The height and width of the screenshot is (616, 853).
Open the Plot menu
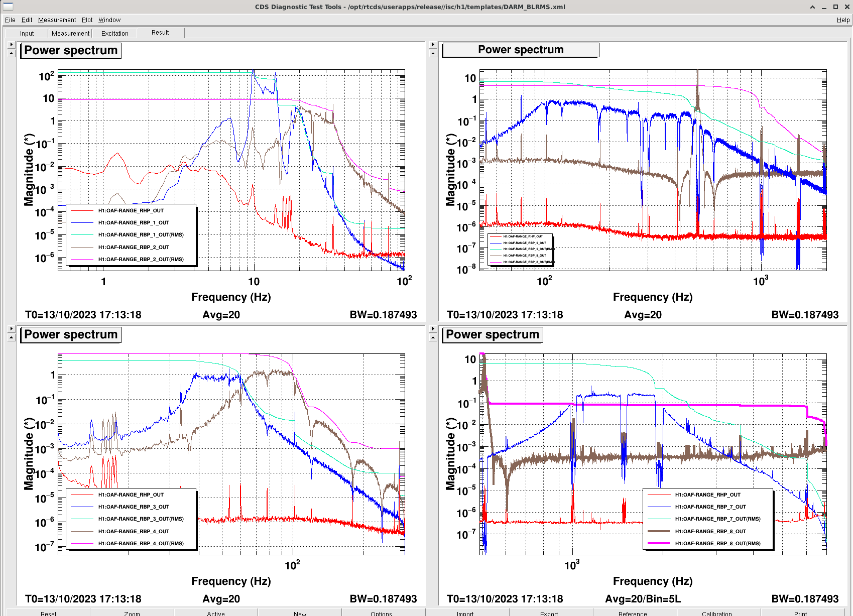87,20
